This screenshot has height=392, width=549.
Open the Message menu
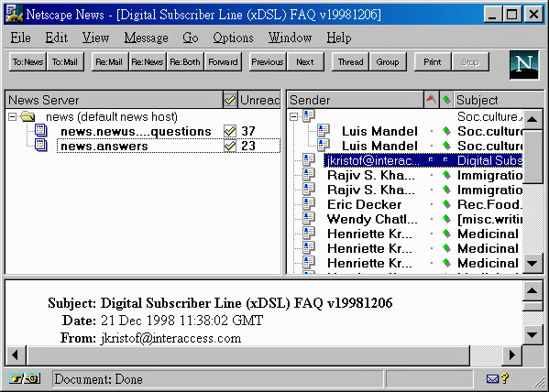coord(146,38)
